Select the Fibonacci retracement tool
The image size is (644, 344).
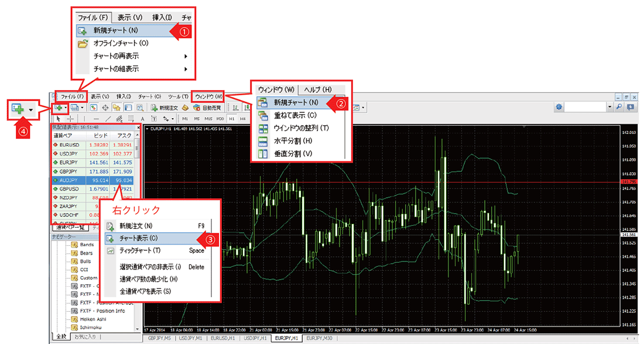pos(131,119)
